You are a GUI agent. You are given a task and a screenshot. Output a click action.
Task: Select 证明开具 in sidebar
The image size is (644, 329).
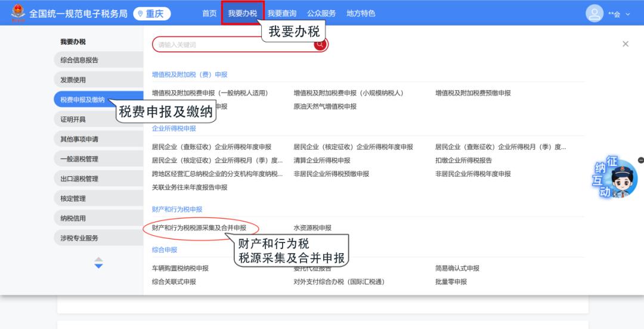click(x=98, y=119)
